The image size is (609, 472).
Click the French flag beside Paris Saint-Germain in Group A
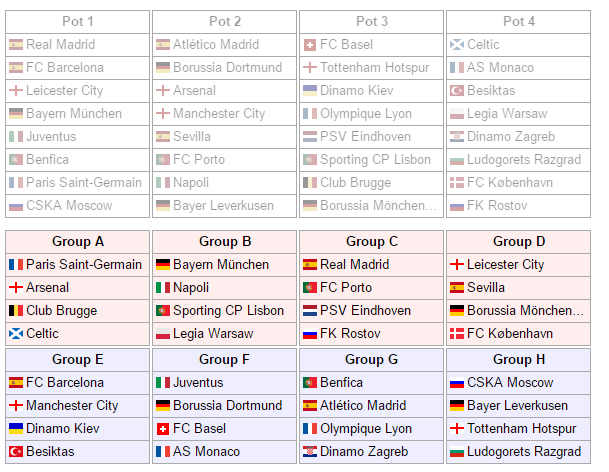pos(16,265)
